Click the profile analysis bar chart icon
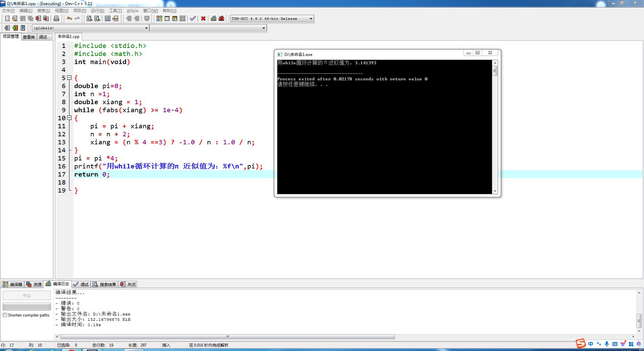This screenshot has width=644, height=351. click(x=214, y=18)
